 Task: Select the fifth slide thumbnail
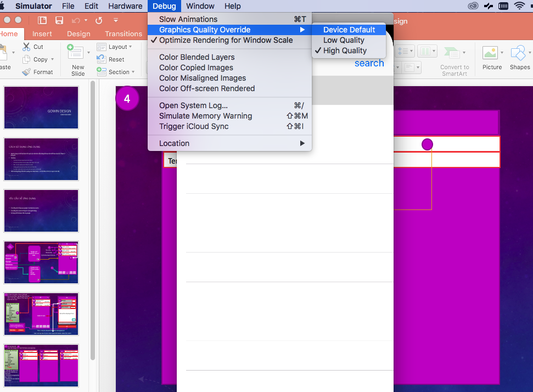click(41, 314)
